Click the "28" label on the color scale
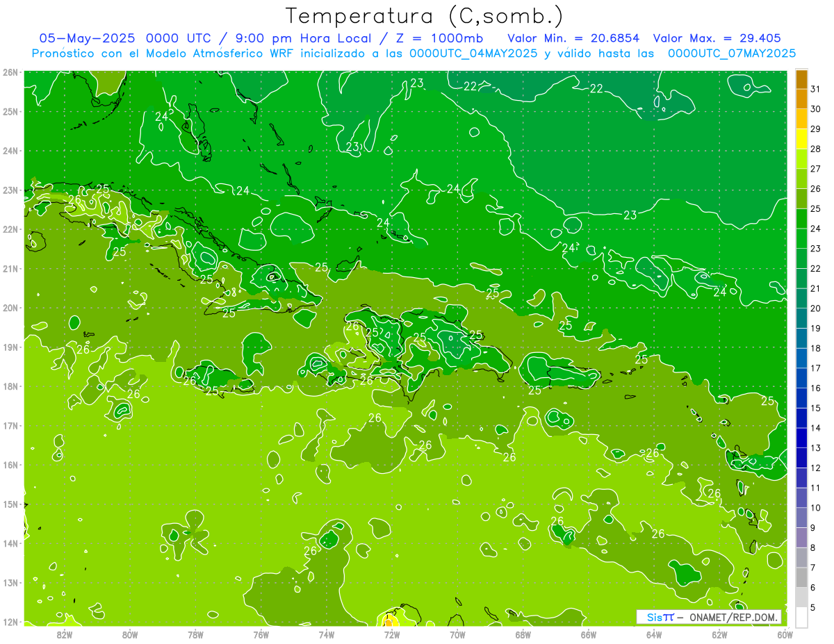This screenshot has width=834, height=644. coord(815,149)
